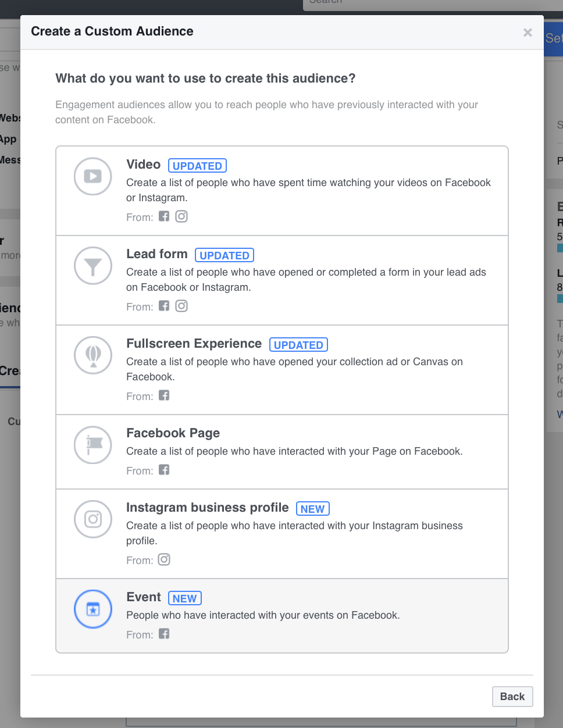Choose the Facebook Page option title

pos(173,433)
